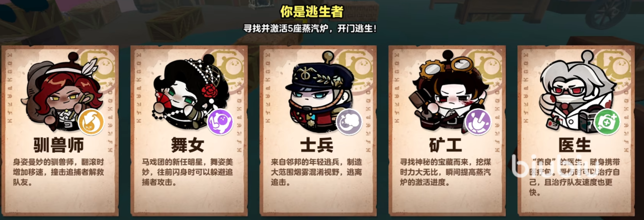Choose the 医生 name label
Image resolution: width=644 pixels, height=220 pixels.
pyautogui.click(x=575, y=146)
